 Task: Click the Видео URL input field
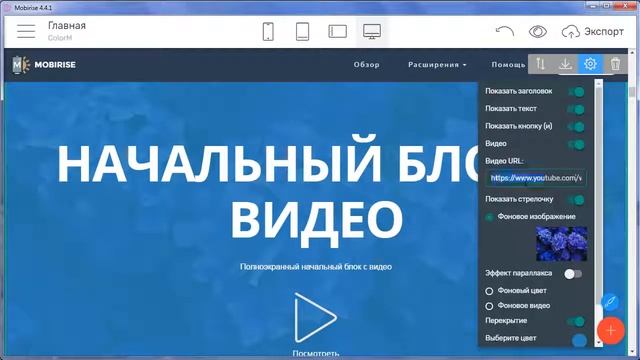(536, 178)
